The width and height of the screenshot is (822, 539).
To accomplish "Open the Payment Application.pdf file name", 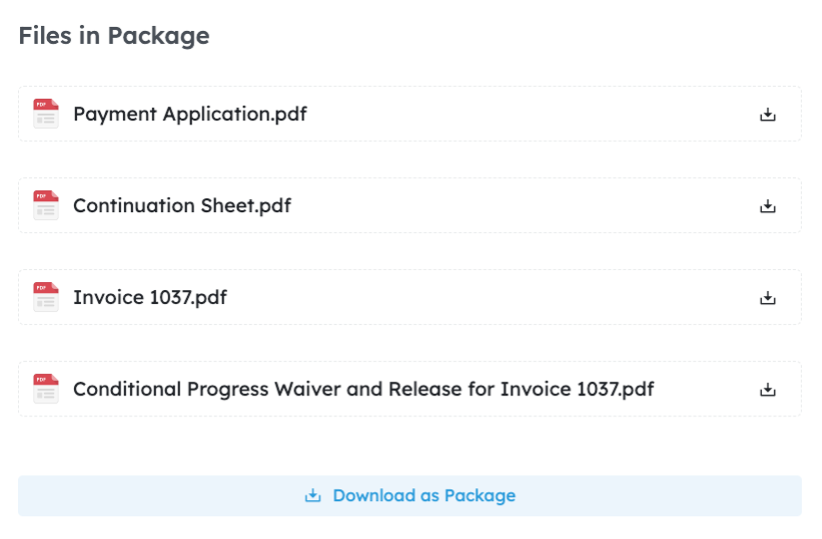I will pyautogui.click(x=190, y=114).
